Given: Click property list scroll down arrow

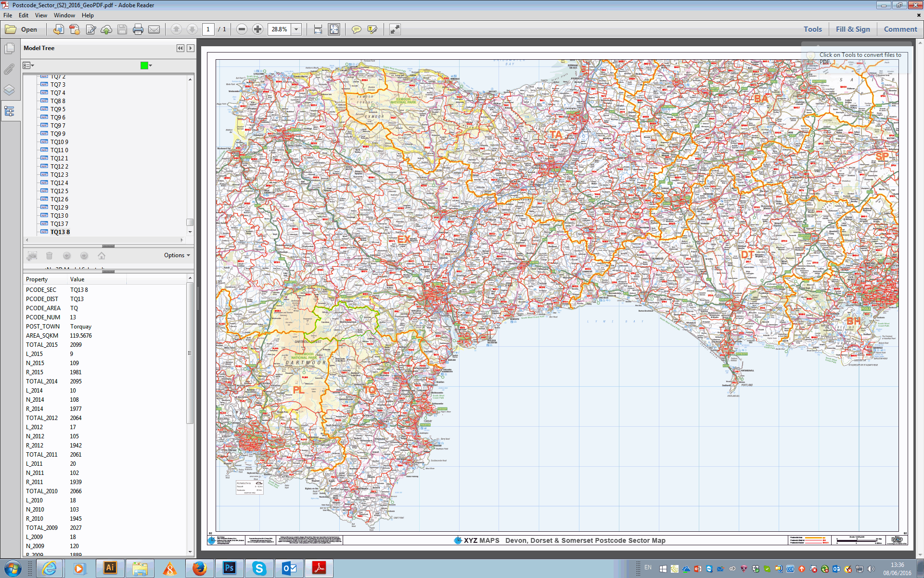Looking at the screenshot, I should [x=190, y=552].
